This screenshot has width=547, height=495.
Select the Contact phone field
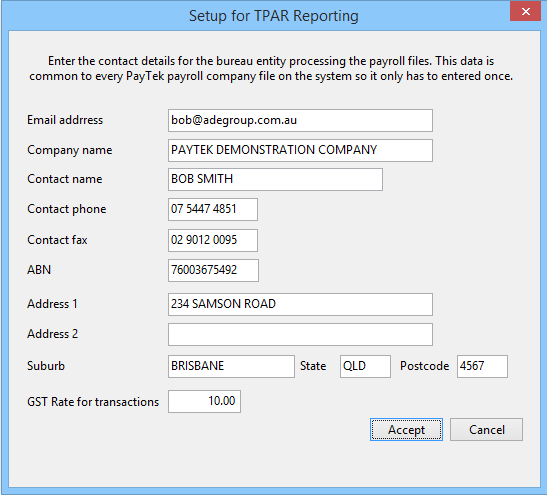[213, 209]
